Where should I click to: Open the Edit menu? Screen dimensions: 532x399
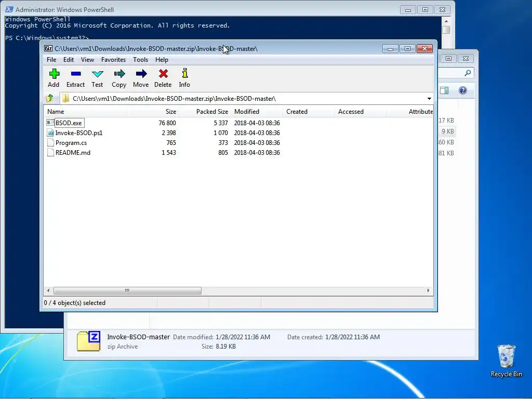pos(68,60)
